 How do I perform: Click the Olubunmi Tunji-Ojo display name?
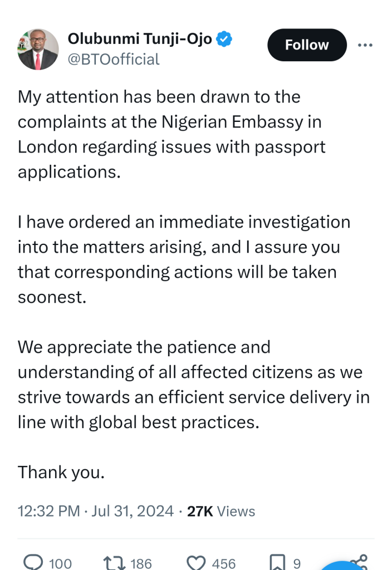[140, 39]
